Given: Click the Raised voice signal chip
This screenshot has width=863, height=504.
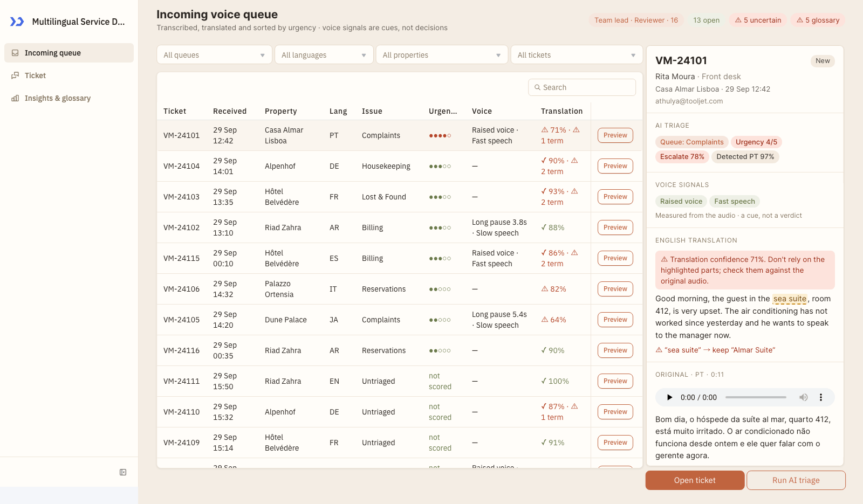Looking at the screenshot, I should tap(681, 202).
